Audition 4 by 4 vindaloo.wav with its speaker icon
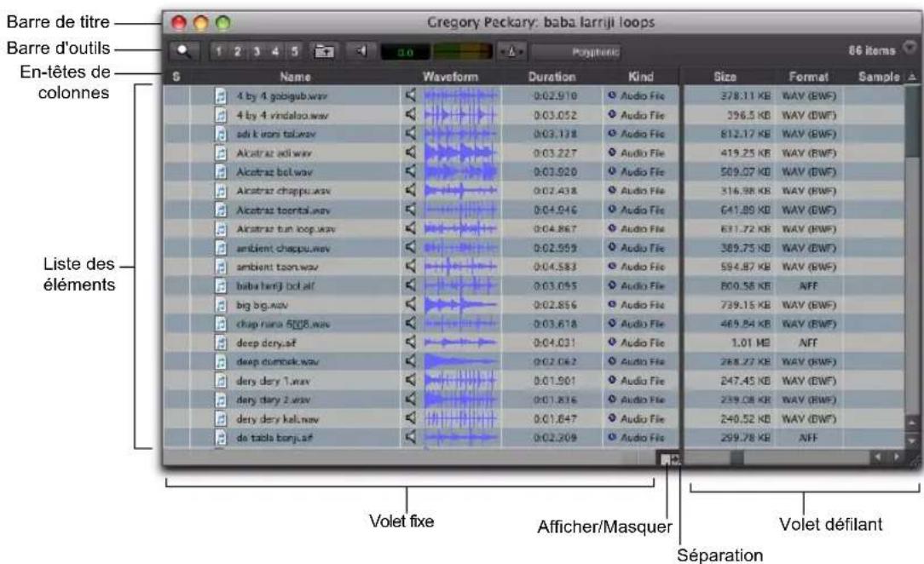924x564 pixels. 411,114
